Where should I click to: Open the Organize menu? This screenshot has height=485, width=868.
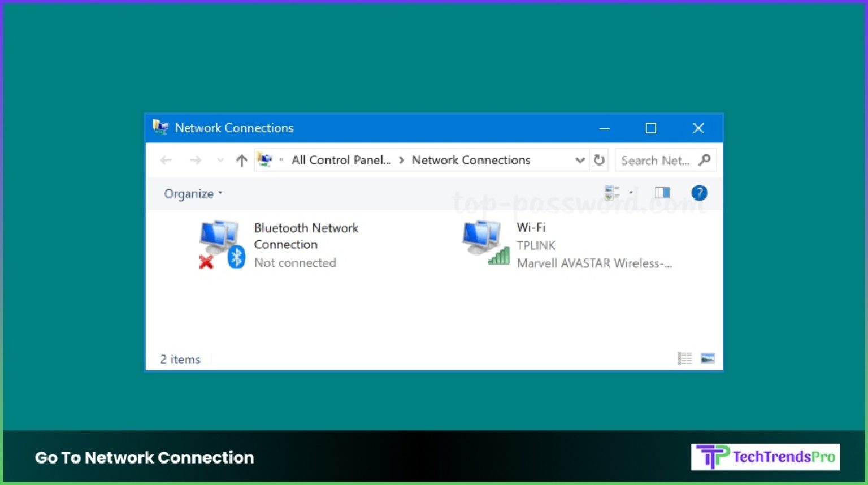tap(193, 194)
